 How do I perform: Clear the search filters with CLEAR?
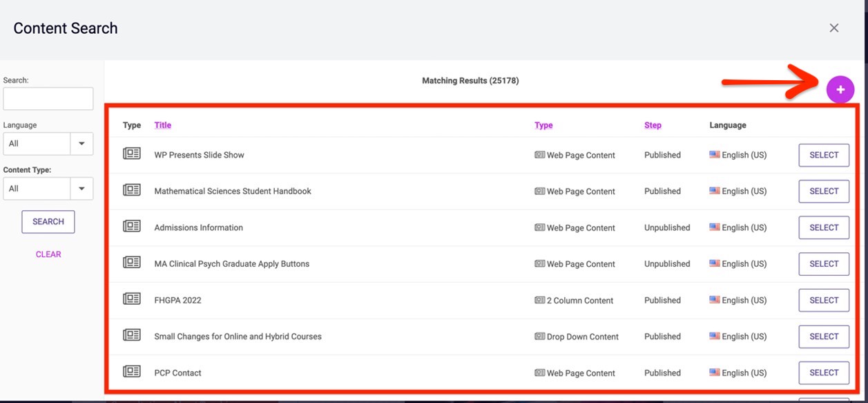48,254
